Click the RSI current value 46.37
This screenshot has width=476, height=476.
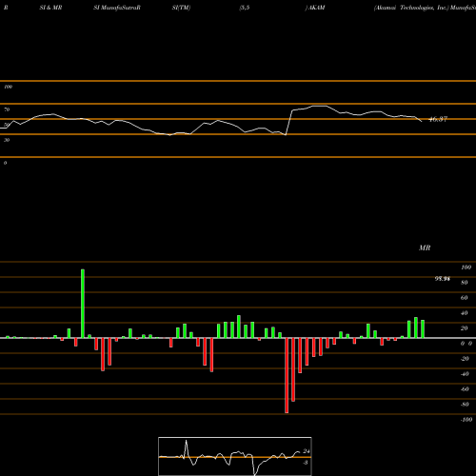(x=438, y=119)
